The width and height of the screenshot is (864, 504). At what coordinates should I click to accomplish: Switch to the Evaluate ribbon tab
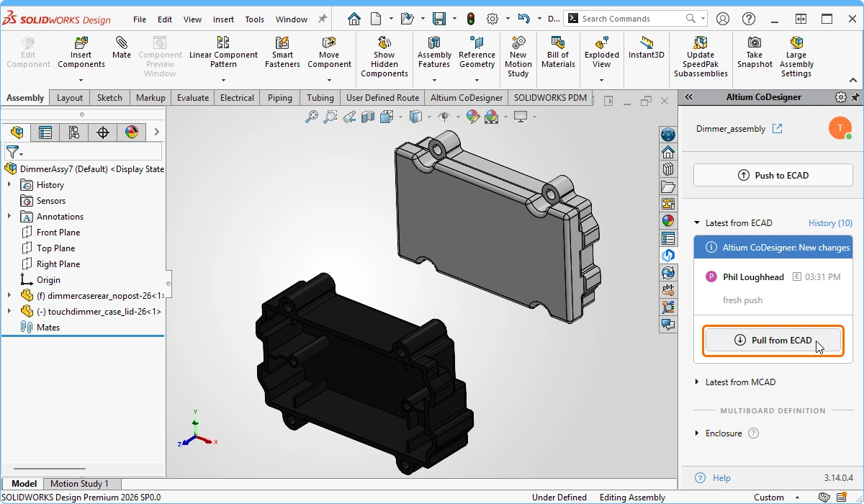pos(193,98)
